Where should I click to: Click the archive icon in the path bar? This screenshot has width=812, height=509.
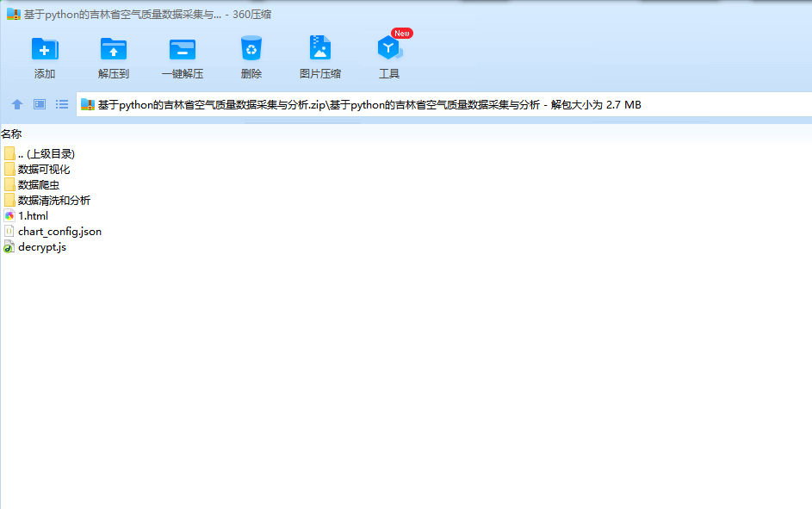coord(88,104)
